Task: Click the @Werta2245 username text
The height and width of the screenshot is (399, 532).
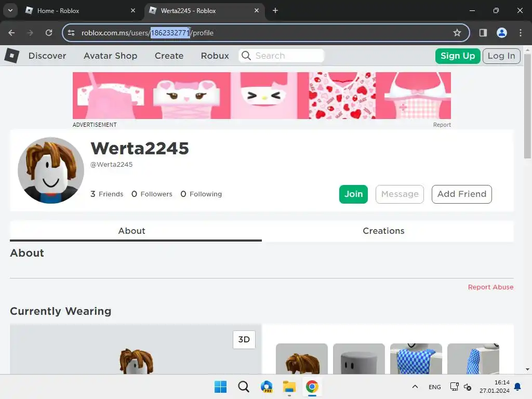Action: pyautogui.click(x=111, y=165)
